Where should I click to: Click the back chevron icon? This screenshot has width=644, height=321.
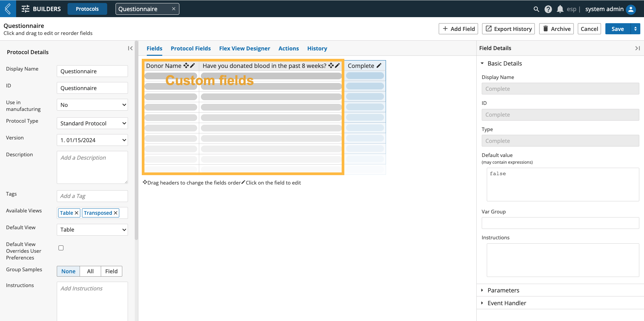8,9
